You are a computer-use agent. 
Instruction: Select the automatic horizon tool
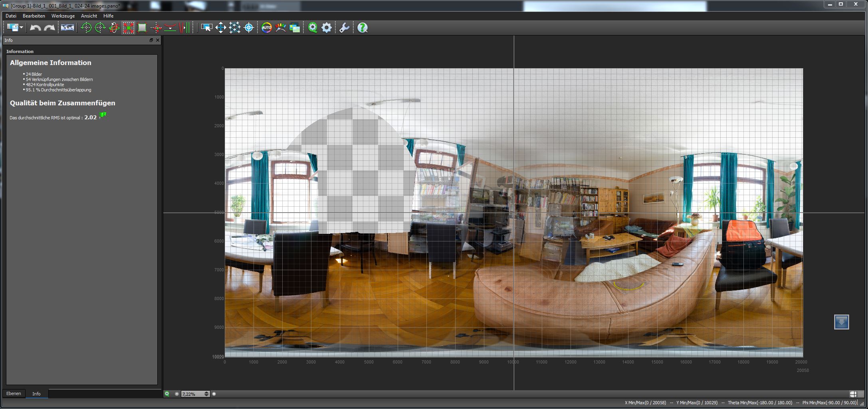coord(170,28)
